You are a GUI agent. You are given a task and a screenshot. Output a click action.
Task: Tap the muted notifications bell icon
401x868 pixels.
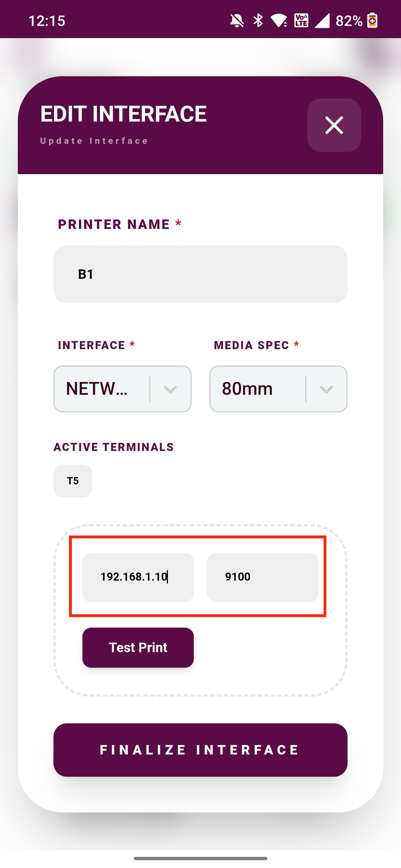pyautogui.click(x=237, y=21)
